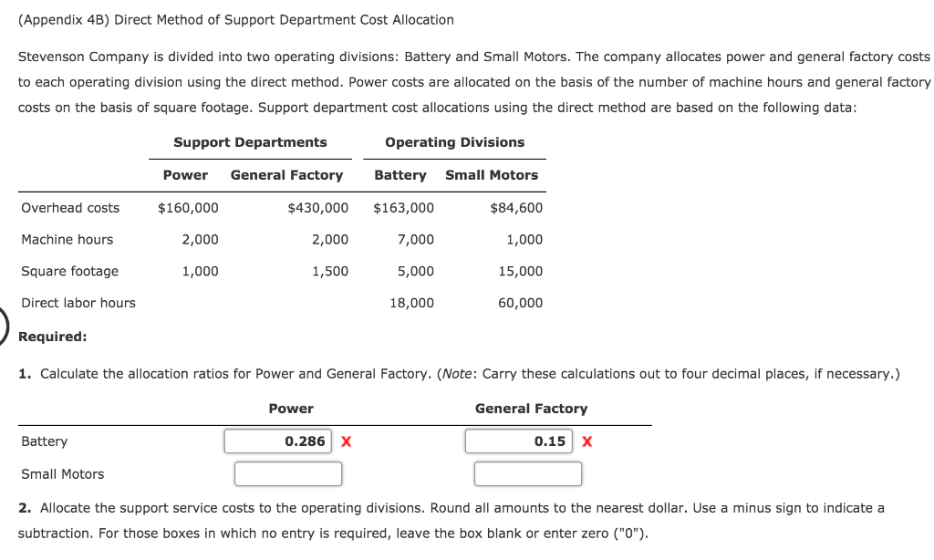
Task: Click the Power column header in requirement 1
Action: click(x=292, y=408)
